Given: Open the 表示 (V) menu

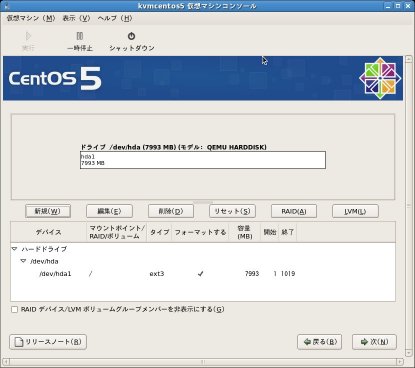Looking at the screenshot, I should (76, 18).
